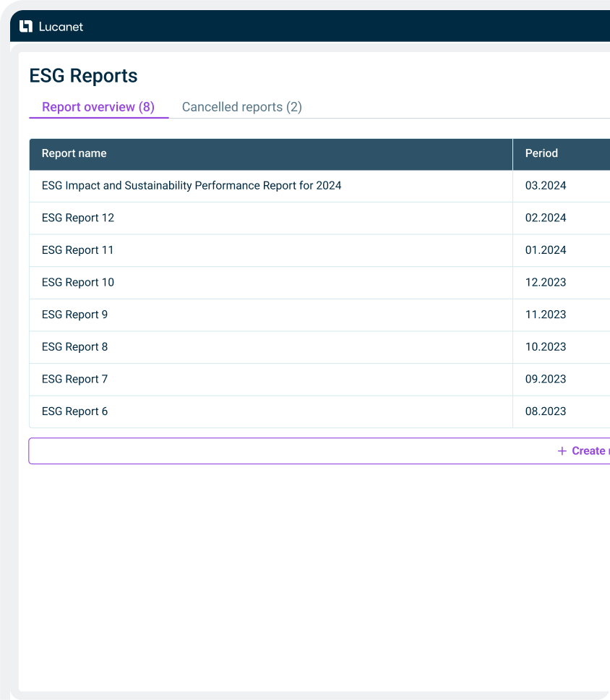The height and width of the screenshot is (700, 610).
Task: Select the ESG Report 7 entry
Action: coord(74,379)
